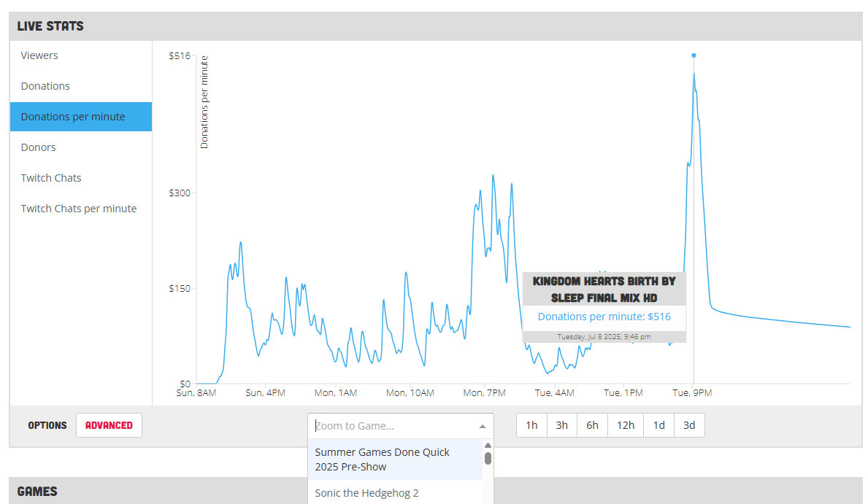Image resolution: width=868 pixels, height=504 pixels.
Task: Click the 'Mon, 7PM' axis label
Action: [x=485, y=393]
